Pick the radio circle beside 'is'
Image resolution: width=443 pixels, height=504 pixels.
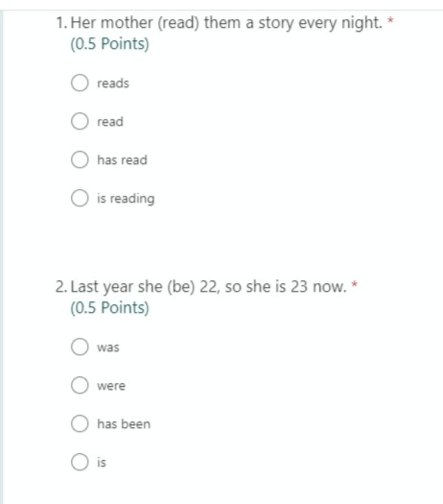[80, 462]
